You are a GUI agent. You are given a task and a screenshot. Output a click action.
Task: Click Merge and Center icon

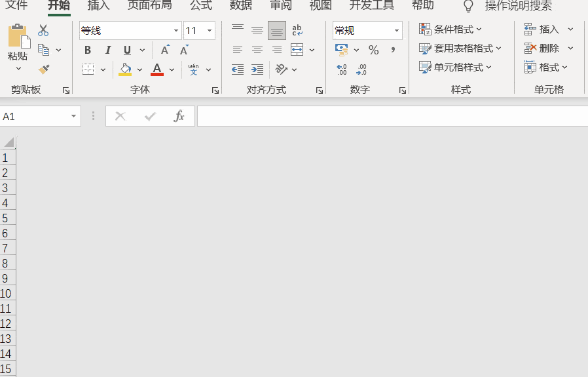click(x=297, y=50)
